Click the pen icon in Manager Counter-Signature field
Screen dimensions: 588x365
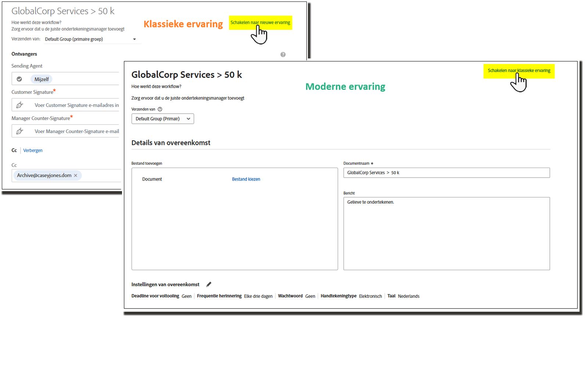[x=20, y=131]
